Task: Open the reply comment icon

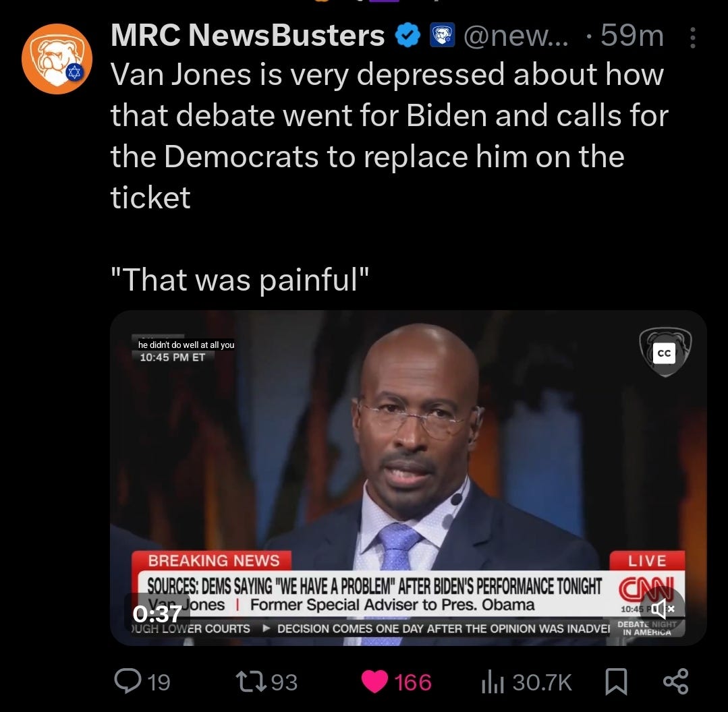Action: coord(128,681)
